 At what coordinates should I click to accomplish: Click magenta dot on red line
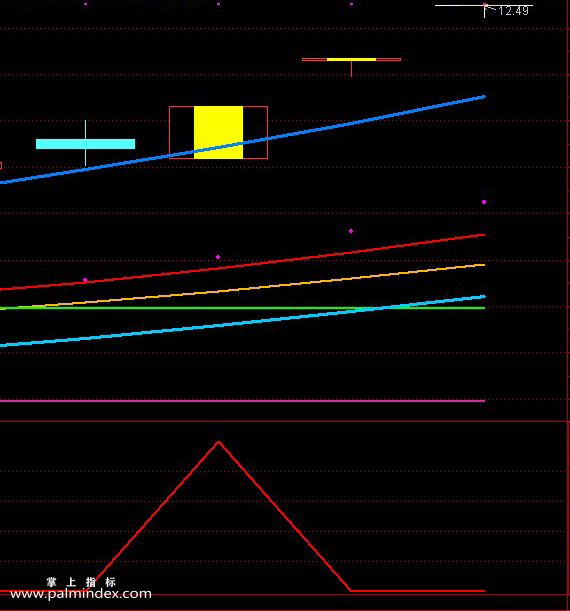click(85, 280)
